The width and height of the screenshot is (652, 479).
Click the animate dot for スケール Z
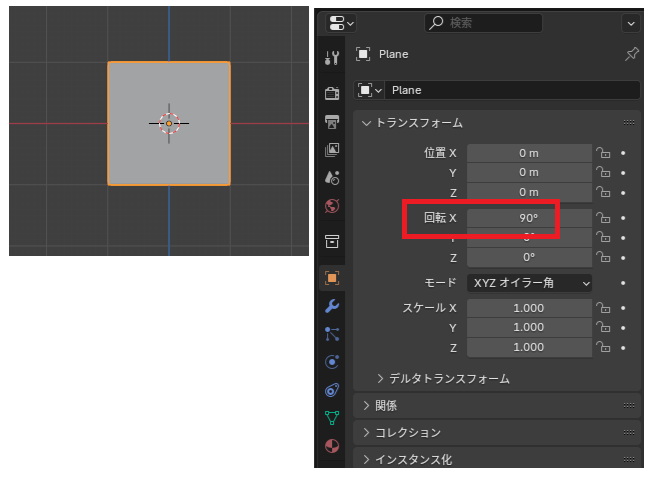pyautogui.click(x=623, y=348)
